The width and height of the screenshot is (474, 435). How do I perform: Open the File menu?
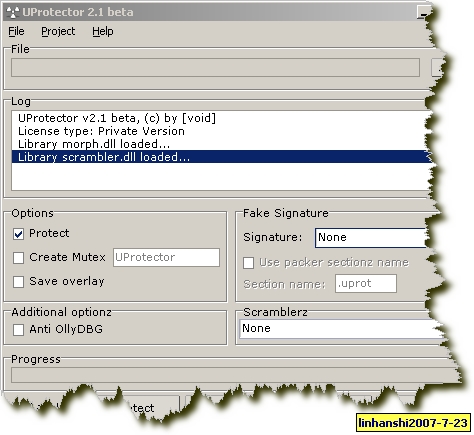click(16, 31)
